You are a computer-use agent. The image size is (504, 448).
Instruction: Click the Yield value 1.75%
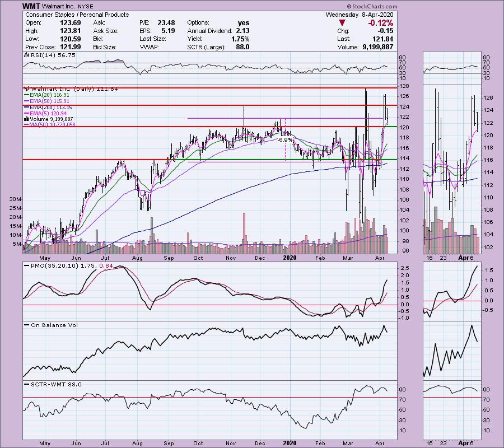[240, 39]
